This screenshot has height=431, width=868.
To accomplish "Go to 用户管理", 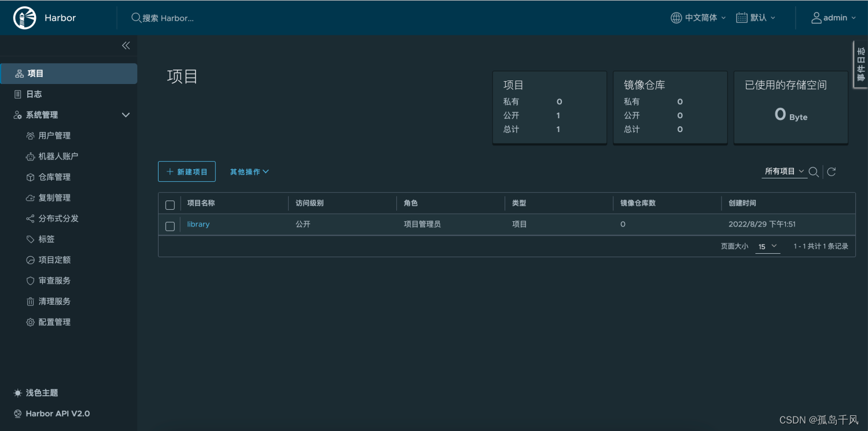I will (x=54, y=136).
